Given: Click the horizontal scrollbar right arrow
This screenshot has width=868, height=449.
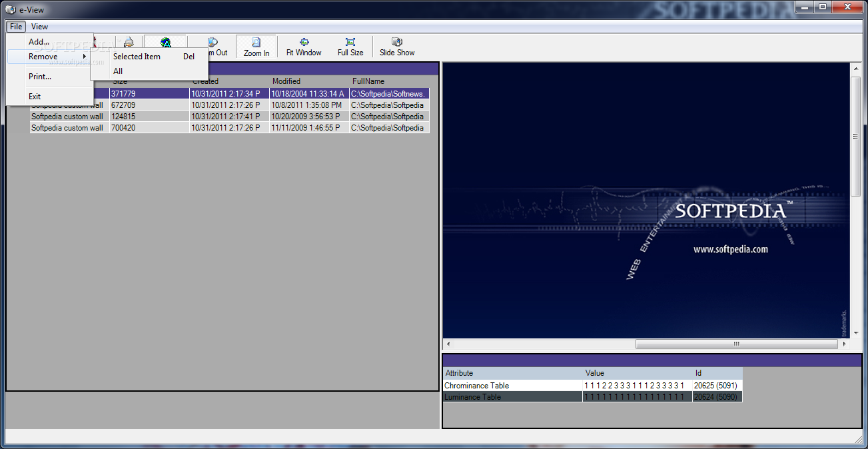Looking at the screenshot, I should (845, 344).
